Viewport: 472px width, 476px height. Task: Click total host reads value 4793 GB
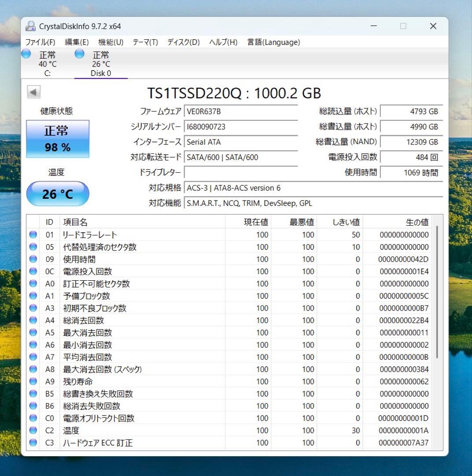point(411,112)
